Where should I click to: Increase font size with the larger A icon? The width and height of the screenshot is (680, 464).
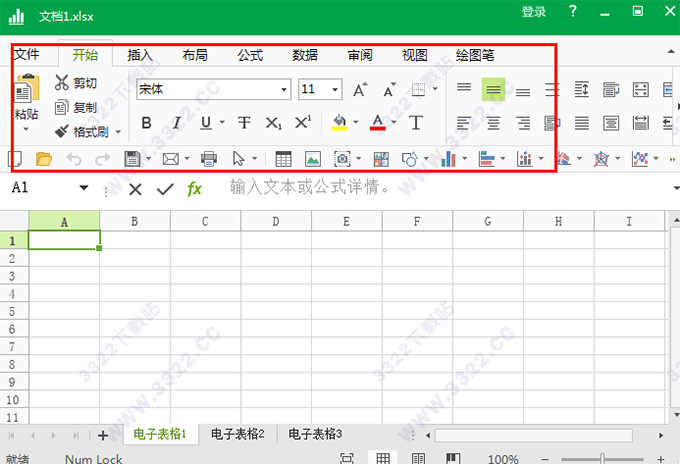click(360, 90)
